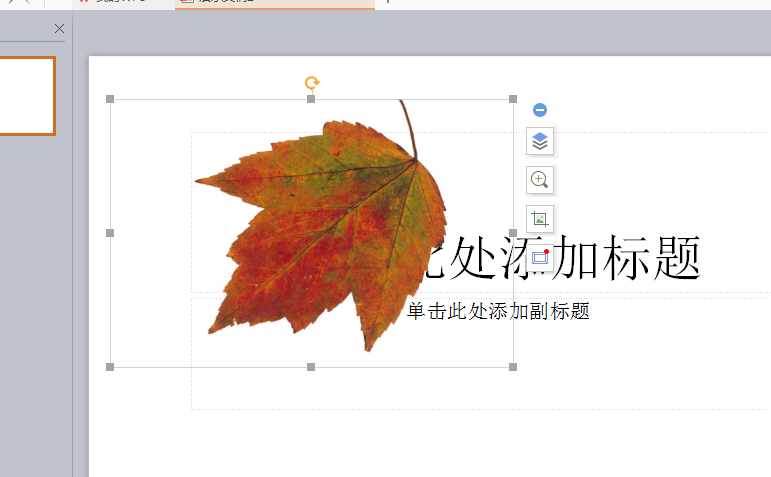Click the bottom-right resize handle of the image
Image resolution: width=771 pixels, height=477 pixels.
(x=513, y=367)
